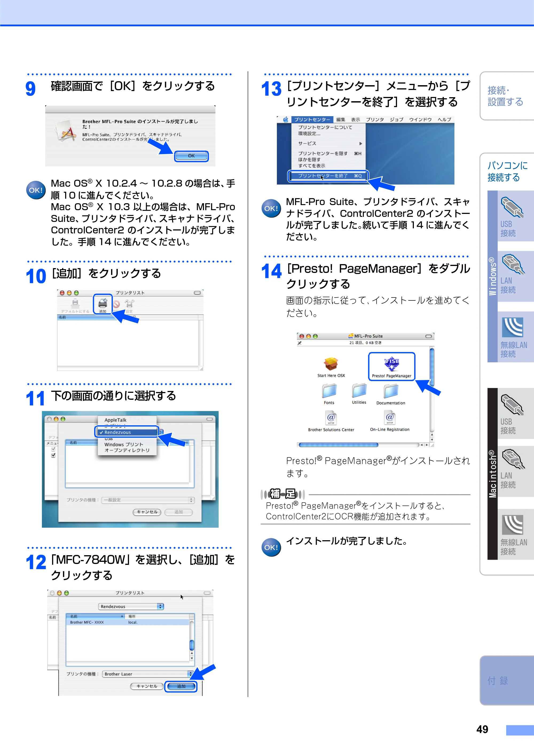
Task: Open the Utilities folder
Action: coord(359,393)
